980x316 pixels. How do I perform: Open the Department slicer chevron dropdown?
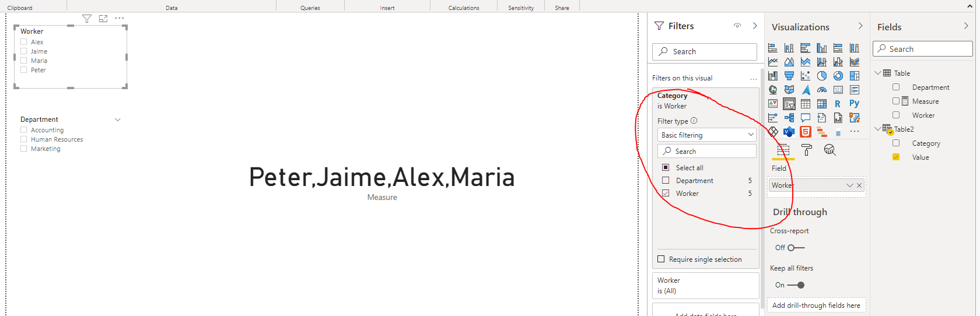tap(118, 120)
